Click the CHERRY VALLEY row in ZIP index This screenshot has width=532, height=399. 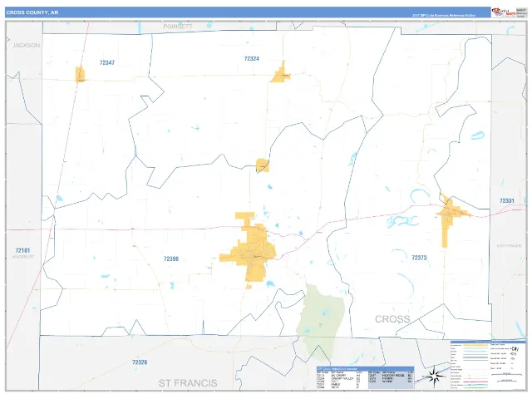(339, 379)
